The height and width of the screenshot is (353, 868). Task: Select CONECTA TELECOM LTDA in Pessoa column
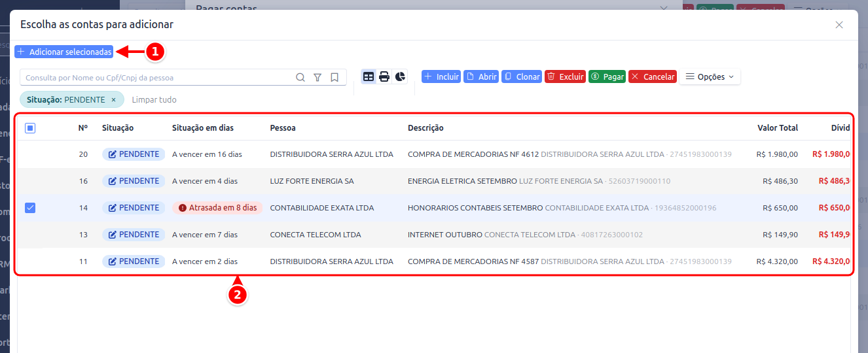[316, 235]
